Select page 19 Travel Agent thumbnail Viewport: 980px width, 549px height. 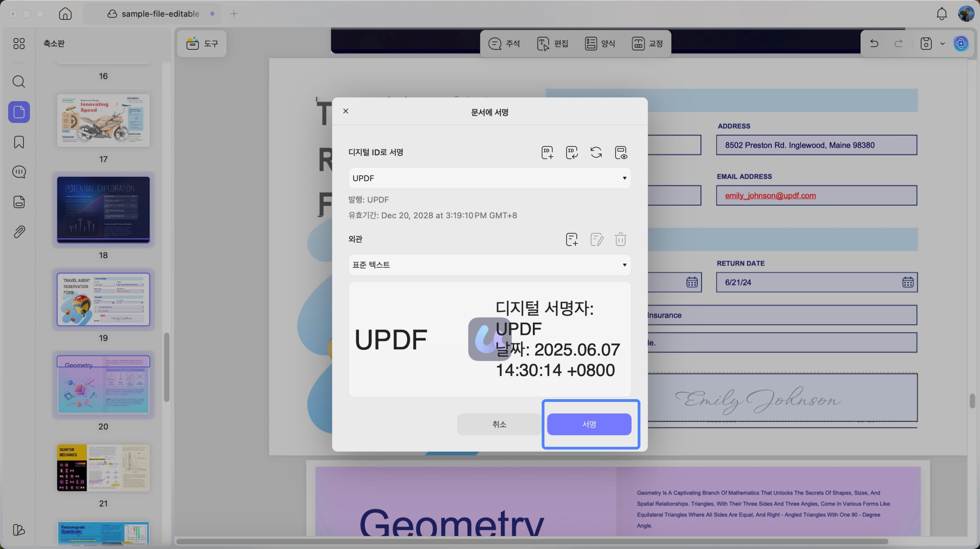(103, 299)
